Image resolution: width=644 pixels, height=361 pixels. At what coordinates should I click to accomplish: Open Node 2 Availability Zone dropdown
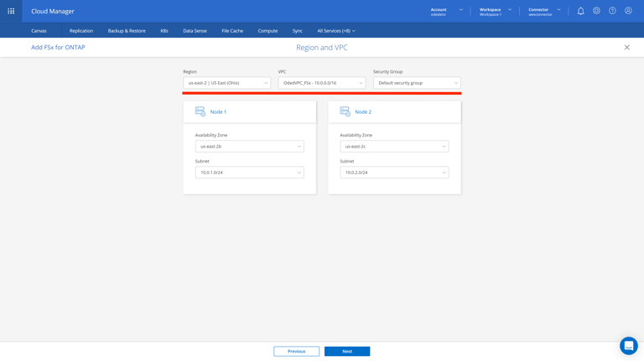[x=394, y=147]
